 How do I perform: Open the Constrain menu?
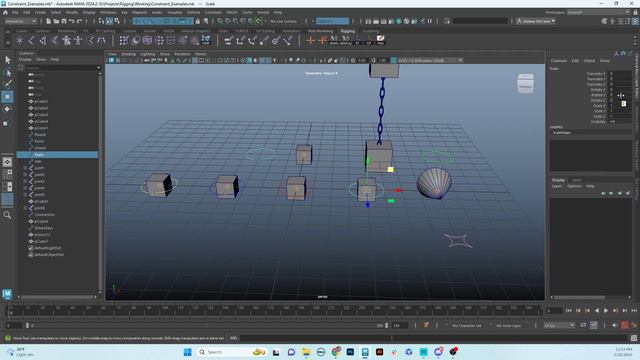(x=213, y=13)
